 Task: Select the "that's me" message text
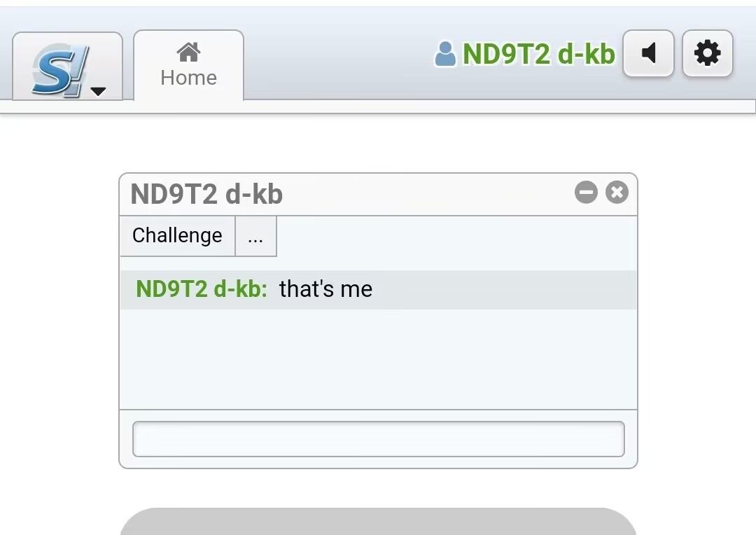coord(326,289)
